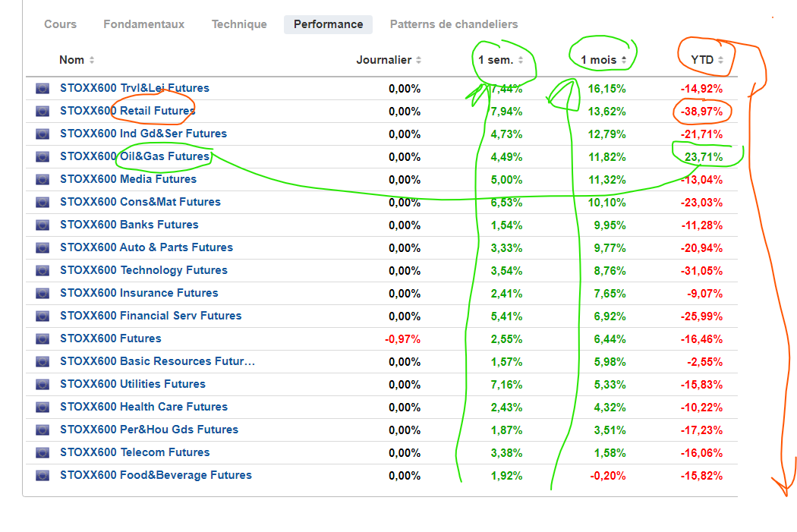The width and height of the screenshot is (797, 532).
Task: Sort by 1 mois column
Action: 604,60
